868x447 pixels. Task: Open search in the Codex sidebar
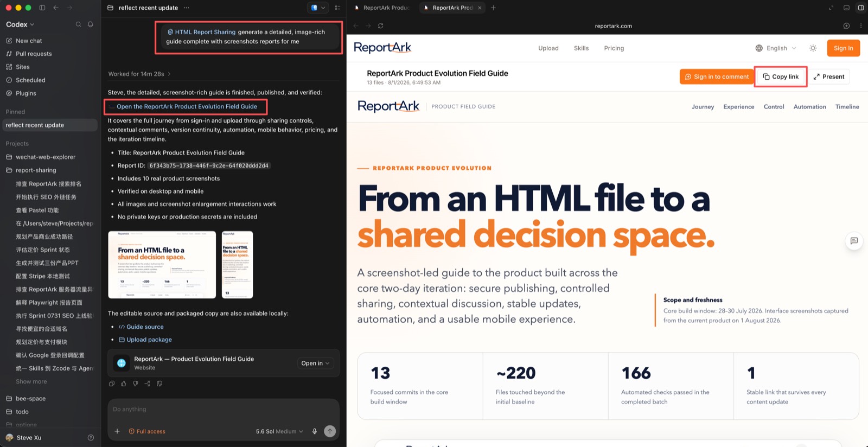79,24
